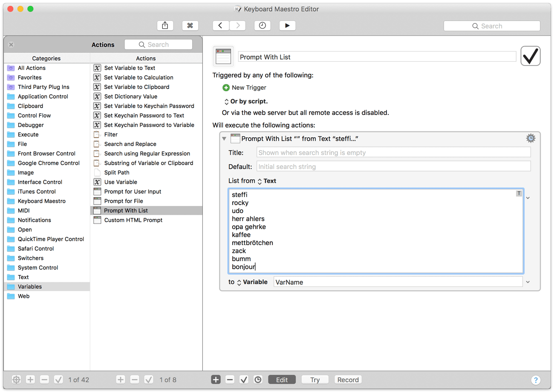Click the Split Path action icon

[x=97, y=172]
